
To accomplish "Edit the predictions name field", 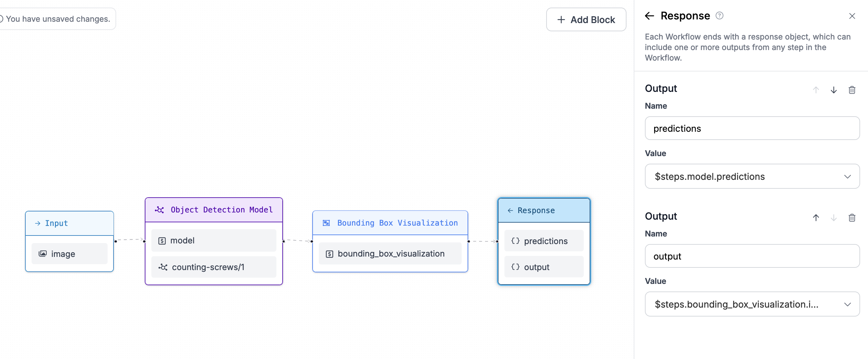I will pos(752,128).
